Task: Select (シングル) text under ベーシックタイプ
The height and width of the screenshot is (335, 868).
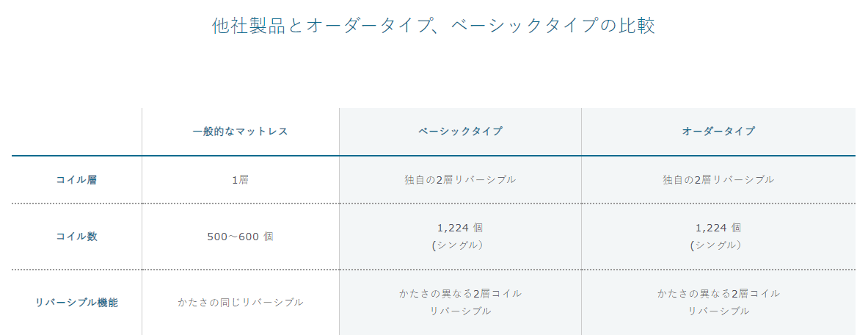Action: (460, 245)
